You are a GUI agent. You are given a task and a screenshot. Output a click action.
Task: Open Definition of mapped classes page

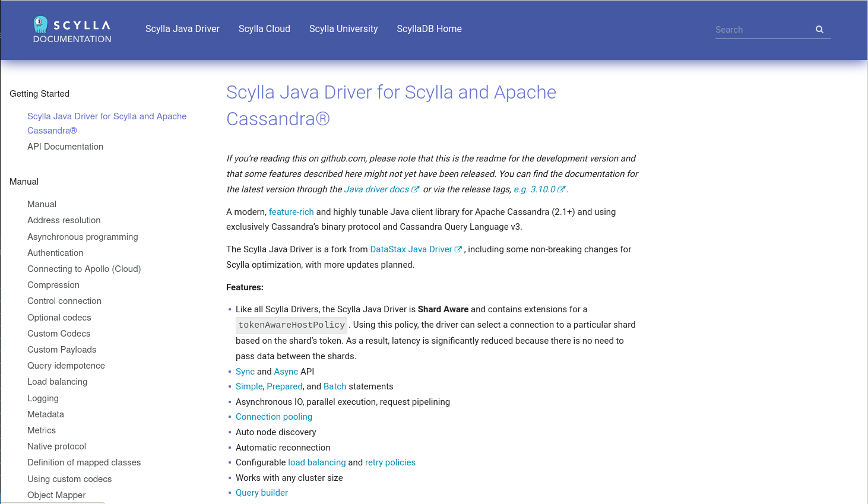(x=84, y=462)
